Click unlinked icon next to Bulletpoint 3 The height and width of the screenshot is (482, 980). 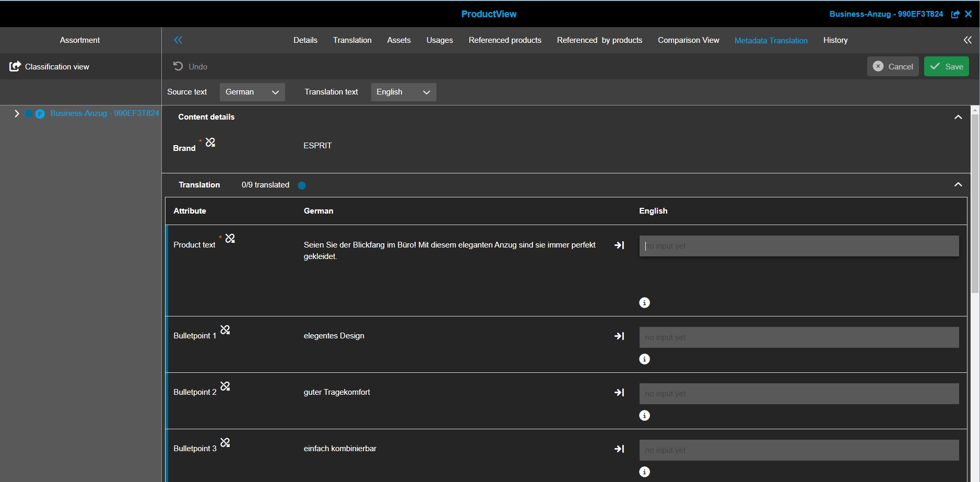tap(225, 443)
